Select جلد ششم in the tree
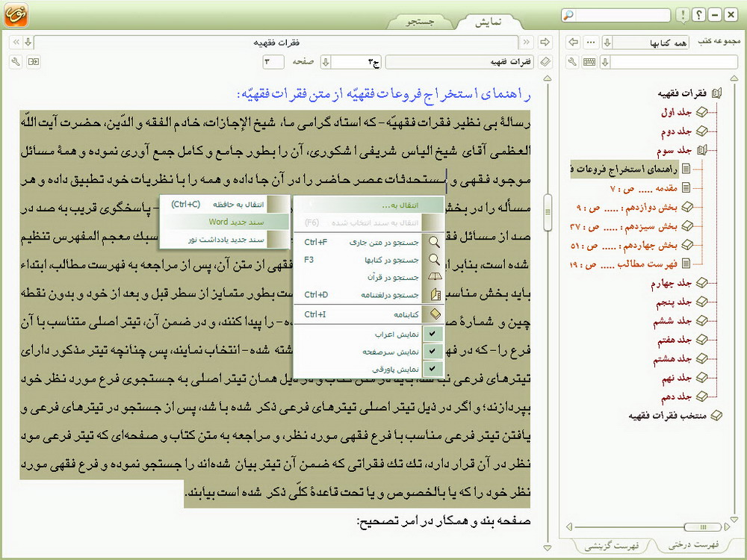This screenshot has height=560, width=747. [672, 321]
